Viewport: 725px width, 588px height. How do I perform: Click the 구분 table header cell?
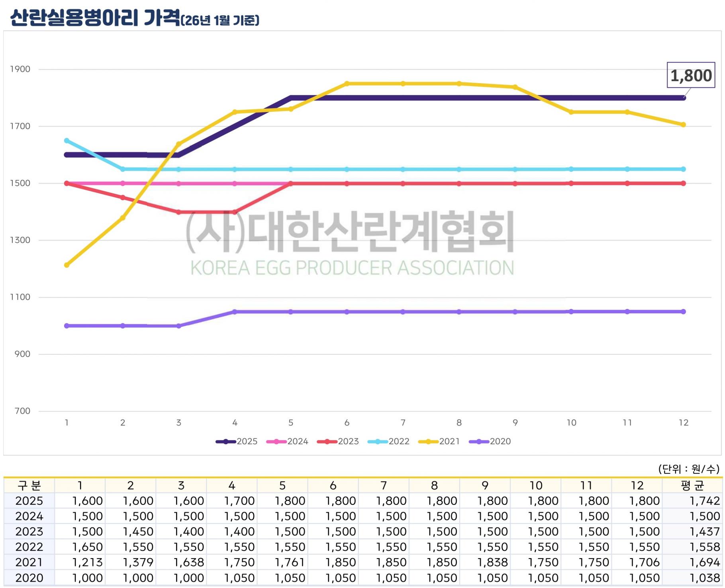click(29, 486)
